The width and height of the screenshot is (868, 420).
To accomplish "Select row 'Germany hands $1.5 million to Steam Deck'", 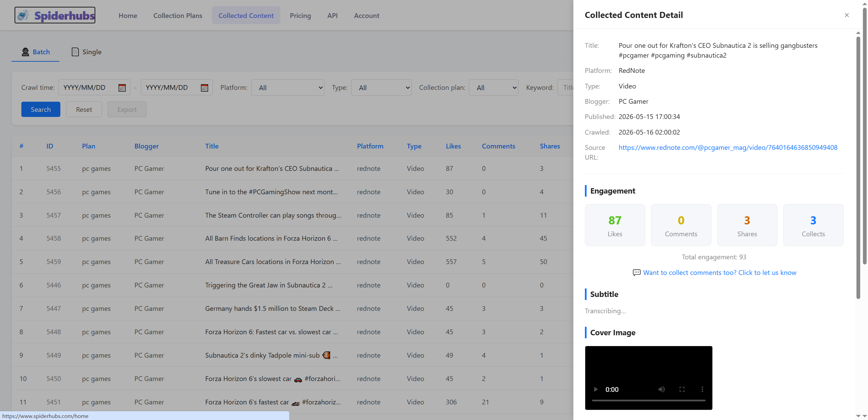I will (x=293, y=308).
